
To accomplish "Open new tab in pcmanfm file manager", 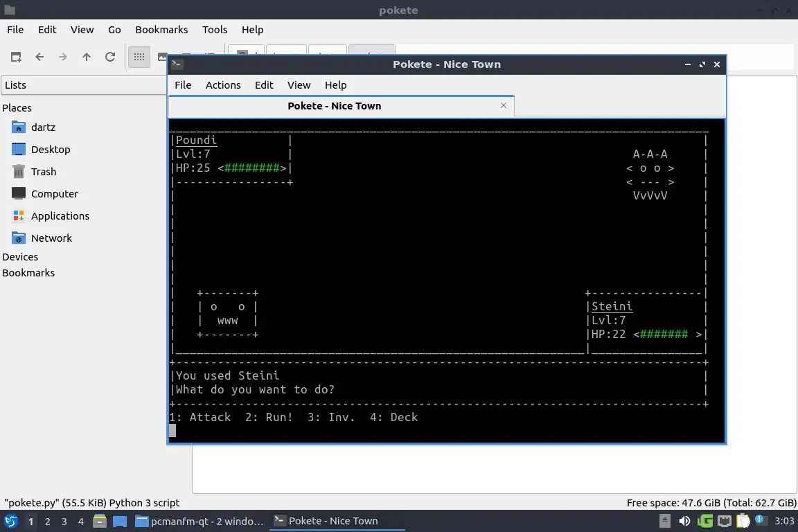I will tap(16, 57).
